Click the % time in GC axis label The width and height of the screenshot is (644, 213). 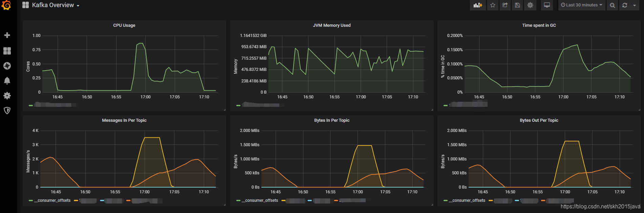[x=443, y=66]
